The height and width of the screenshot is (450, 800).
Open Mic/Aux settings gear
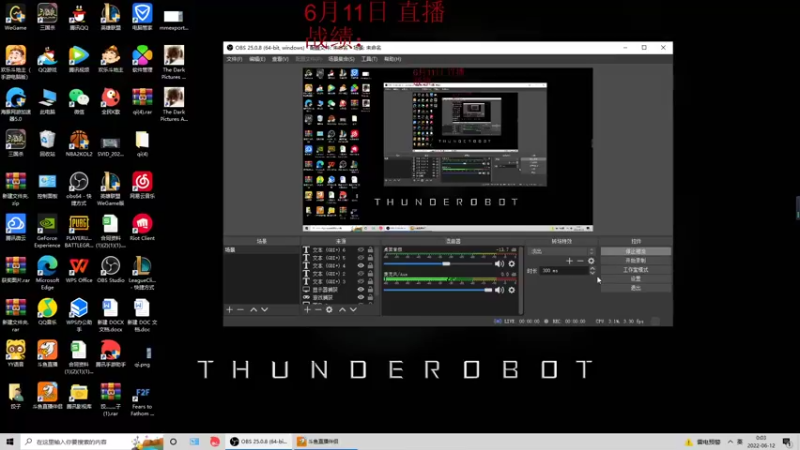tap(512, 290)
